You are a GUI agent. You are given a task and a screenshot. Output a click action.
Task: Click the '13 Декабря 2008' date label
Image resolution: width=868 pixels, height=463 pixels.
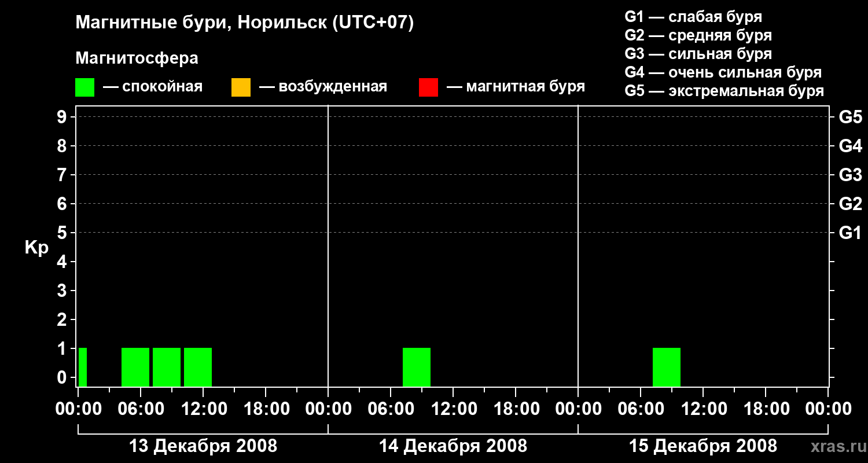pyautogui.click(x=203, y=446)
